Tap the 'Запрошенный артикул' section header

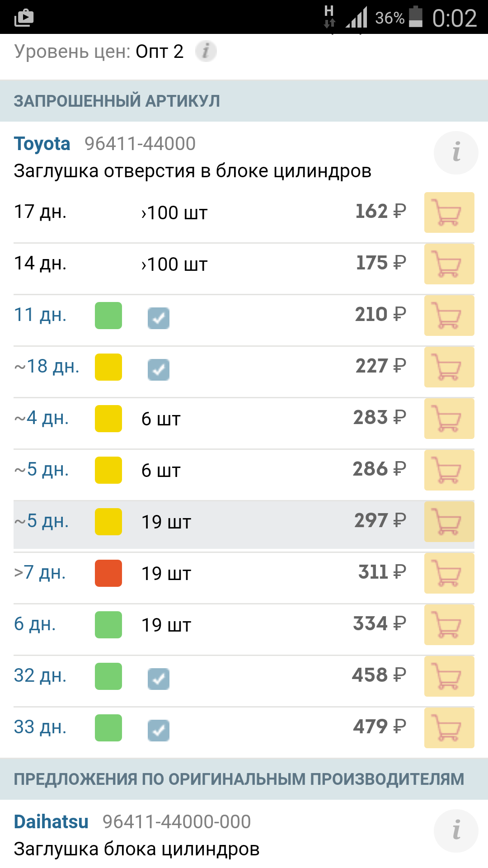click(x=117, y=101)
